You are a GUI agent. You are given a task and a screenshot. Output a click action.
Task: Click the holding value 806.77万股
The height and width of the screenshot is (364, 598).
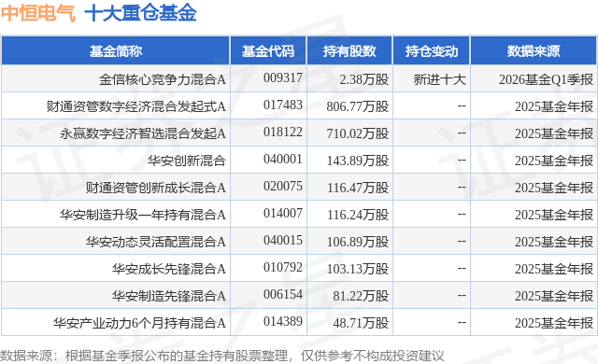coord(358,106)
